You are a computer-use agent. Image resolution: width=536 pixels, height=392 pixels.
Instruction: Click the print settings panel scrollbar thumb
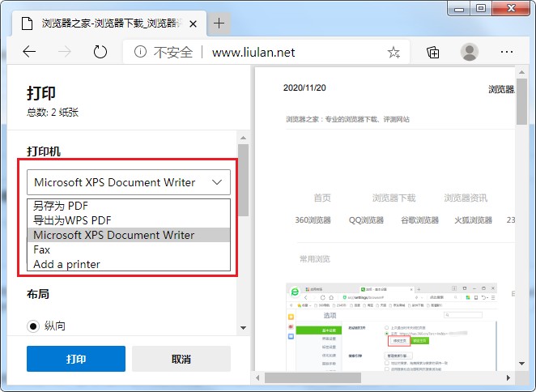coord(244,180)
